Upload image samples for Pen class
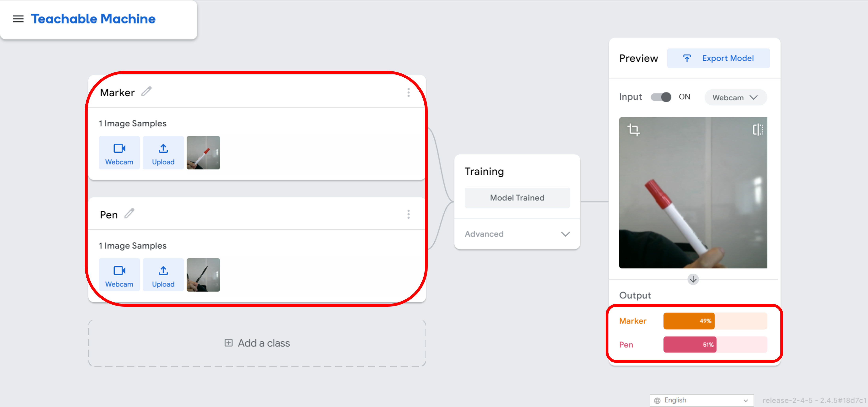 pos(163,275)
